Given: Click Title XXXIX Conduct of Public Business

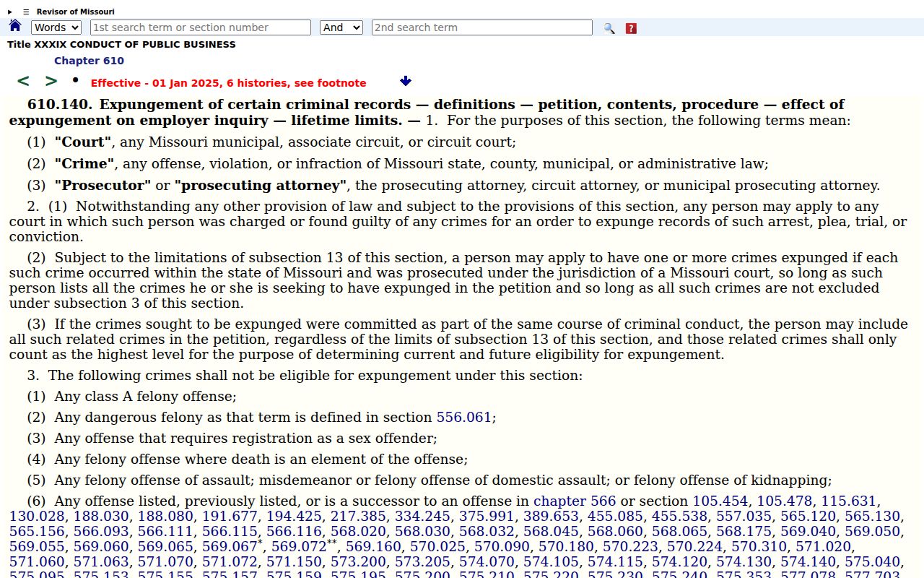Looking at the screenshot, I should [x=121, y=44].
